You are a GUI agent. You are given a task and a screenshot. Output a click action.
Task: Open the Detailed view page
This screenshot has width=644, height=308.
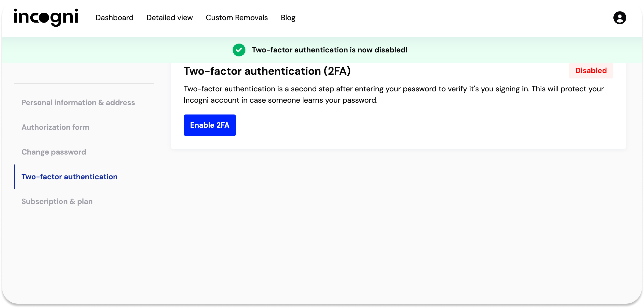pyautogui.click(x=169, y=18)
